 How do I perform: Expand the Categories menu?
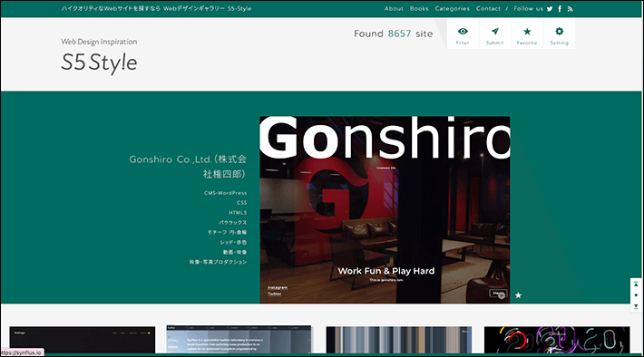453,9
